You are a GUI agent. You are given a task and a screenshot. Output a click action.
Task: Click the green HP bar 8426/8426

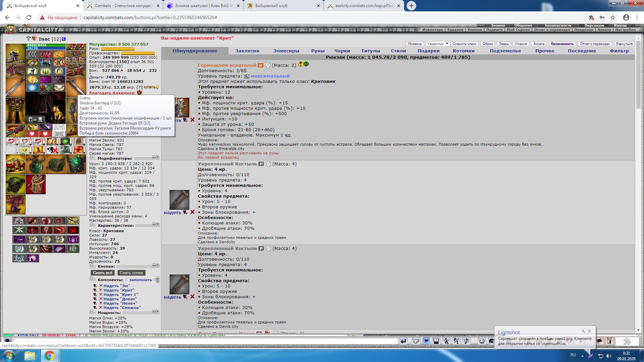[46, 45]
